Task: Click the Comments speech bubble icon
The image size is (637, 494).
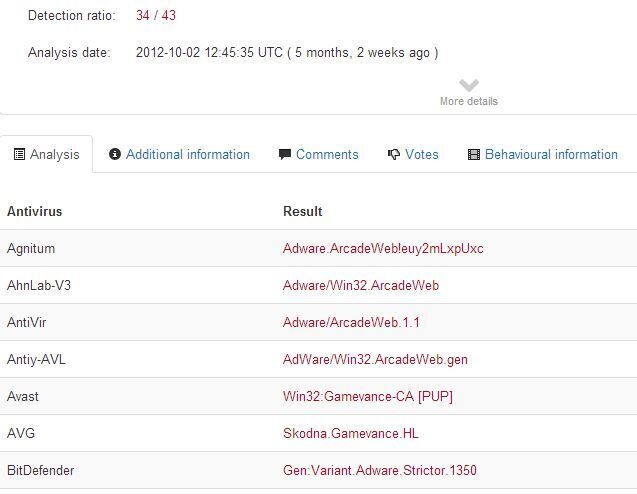Action: point(285,155)
